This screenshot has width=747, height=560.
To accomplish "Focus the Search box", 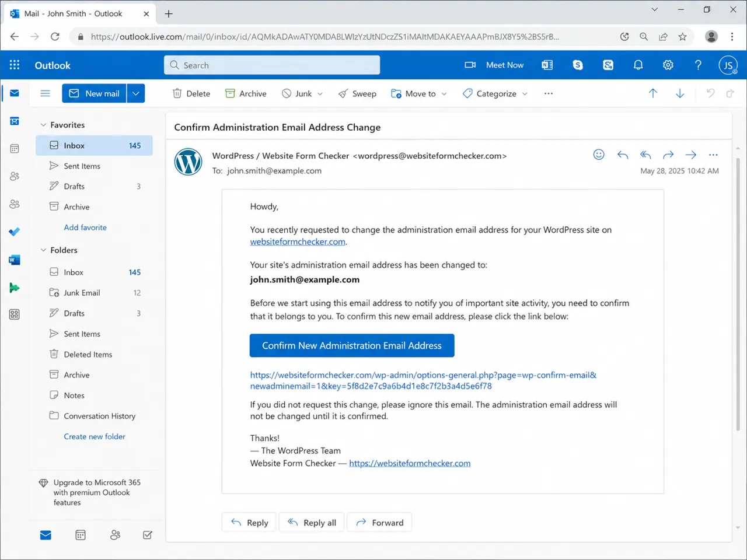I will [272, 65].
